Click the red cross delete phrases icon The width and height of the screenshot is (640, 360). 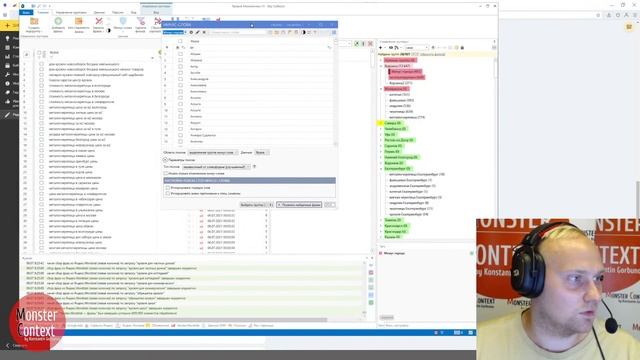click(x=99, y=21)
